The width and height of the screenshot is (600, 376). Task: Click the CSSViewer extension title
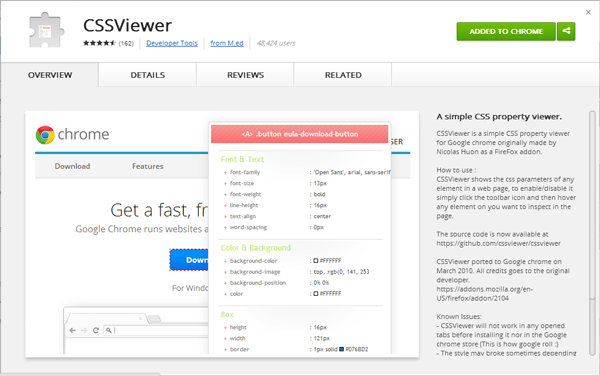pos(127,26)
